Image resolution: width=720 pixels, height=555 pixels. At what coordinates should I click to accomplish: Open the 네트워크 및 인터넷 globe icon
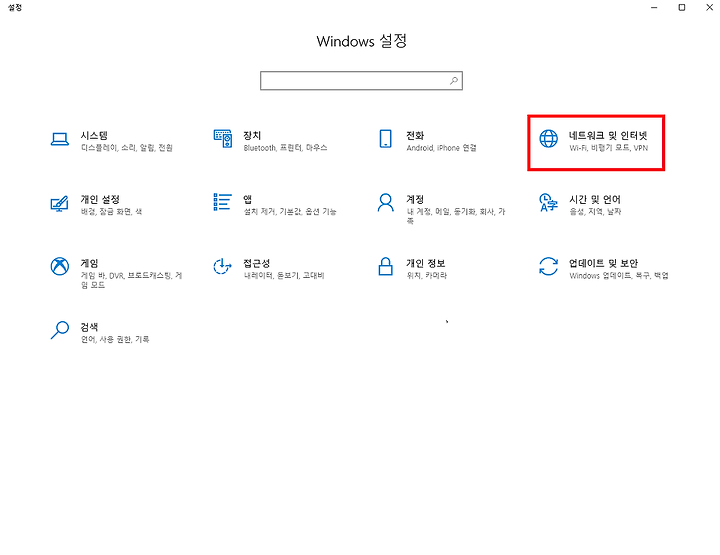tap(548, 139)
